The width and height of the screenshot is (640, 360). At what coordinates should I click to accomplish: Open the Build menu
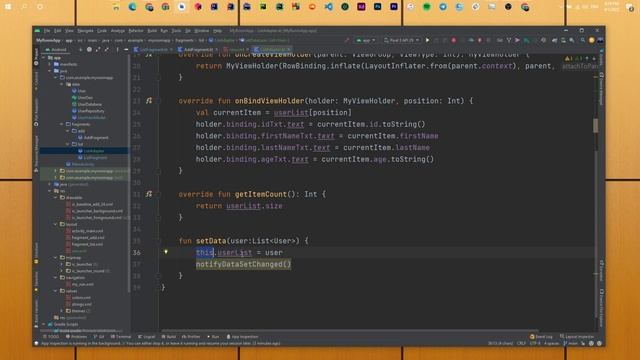(152, 31)
